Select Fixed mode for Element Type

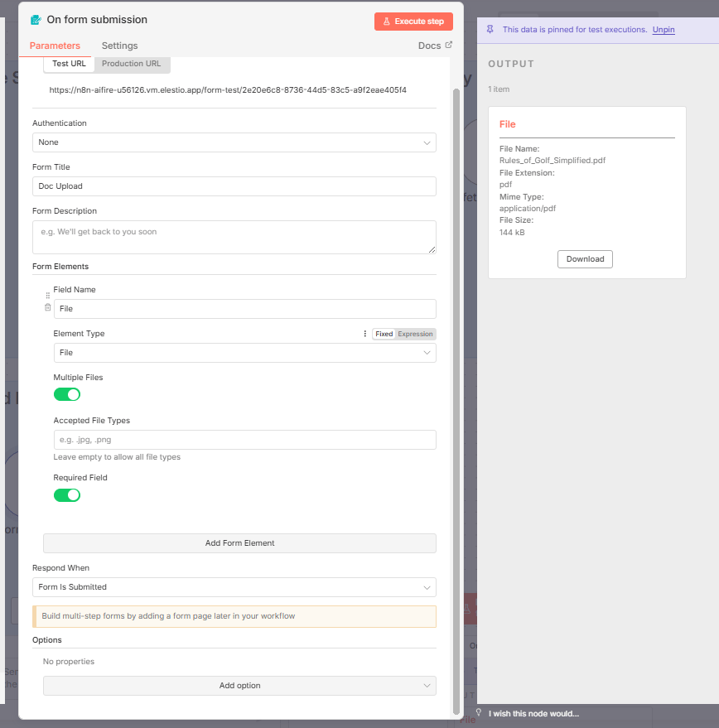[384, 334]
